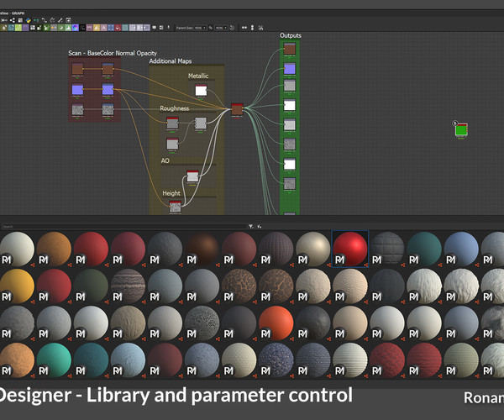Choose the bright orange sphere material thumbnail
This screenshot has height=420, width=504.
276,322
